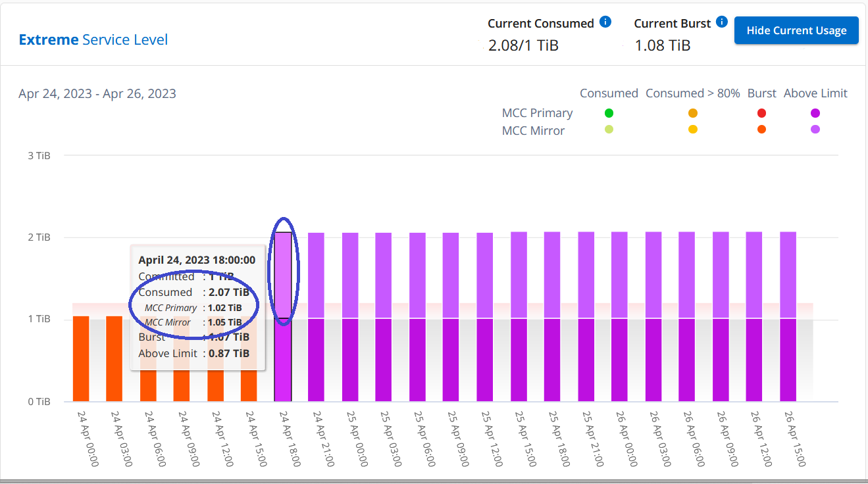Click MCC Mirror light purple Above Limit dot
868x484 pixels.
pyautogui.click(x=815, y=130)
